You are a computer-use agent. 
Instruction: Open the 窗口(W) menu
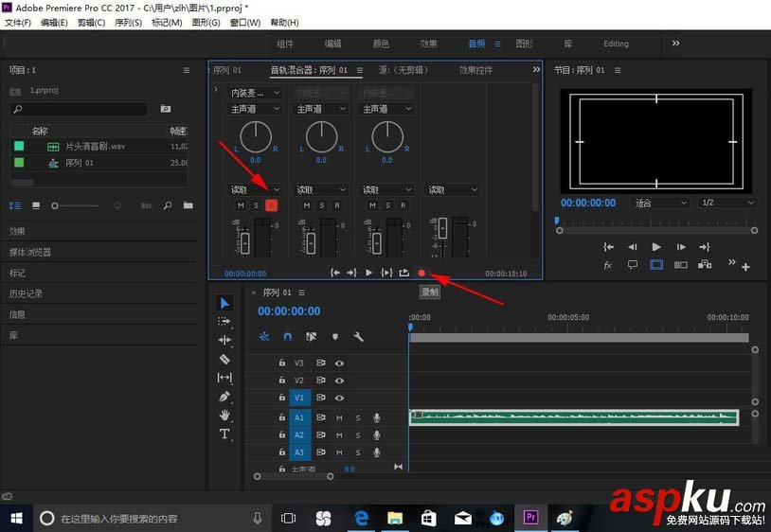245,23
